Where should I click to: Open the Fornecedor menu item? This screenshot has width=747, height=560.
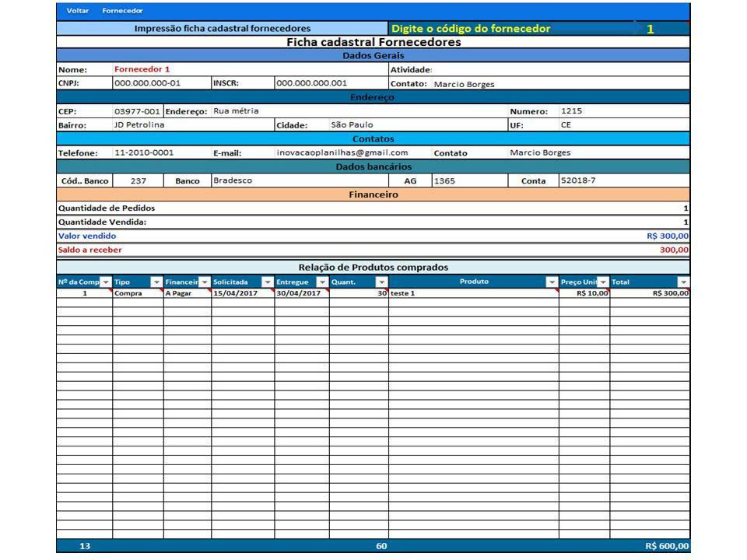pyautogui.click(x=117, y=12)
